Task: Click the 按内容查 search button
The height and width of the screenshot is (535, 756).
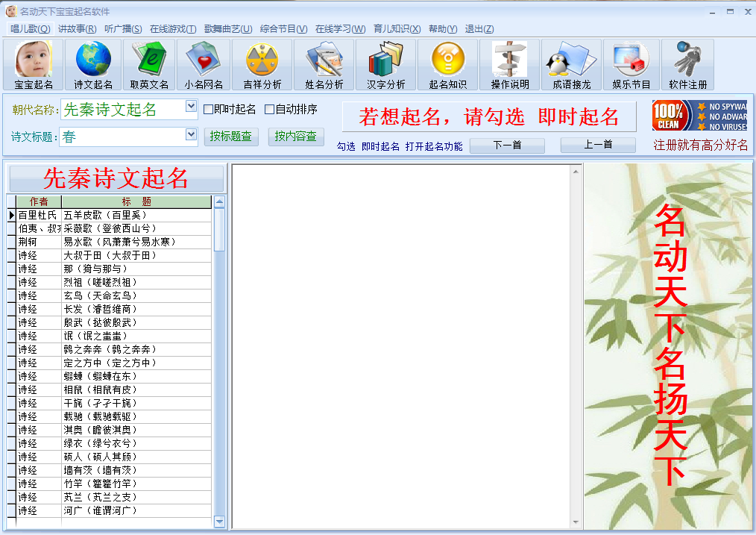Action: tap(296, 137)
